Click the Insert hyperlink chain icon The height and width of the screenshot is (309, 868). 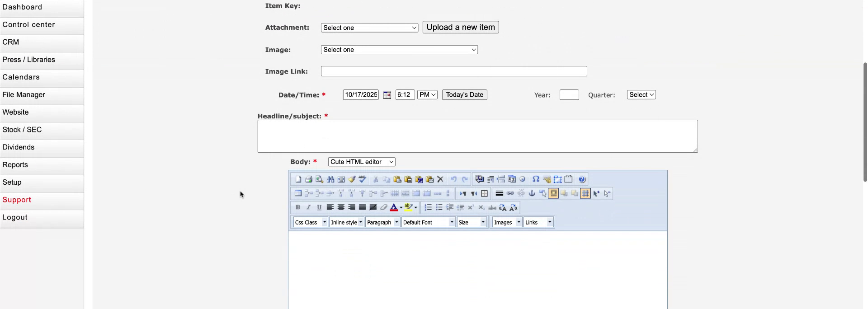coord(510,193)
